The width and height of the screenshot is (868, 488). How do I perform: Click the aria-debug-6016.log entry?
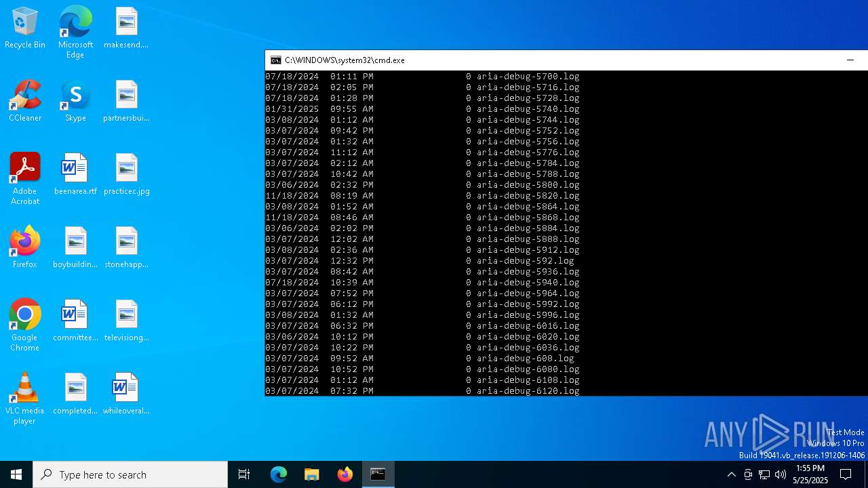tap(528, 326)
